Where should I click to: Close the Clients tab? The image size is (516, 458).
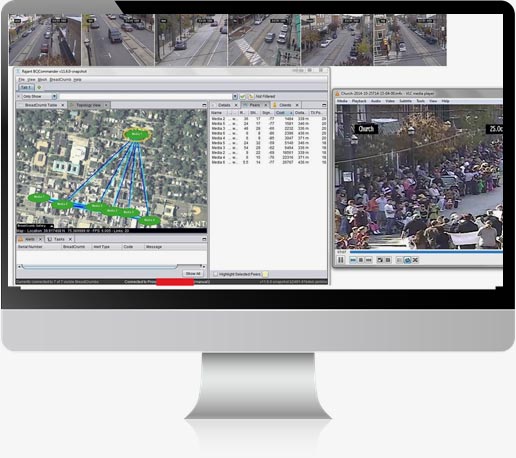tap(297, 105)
